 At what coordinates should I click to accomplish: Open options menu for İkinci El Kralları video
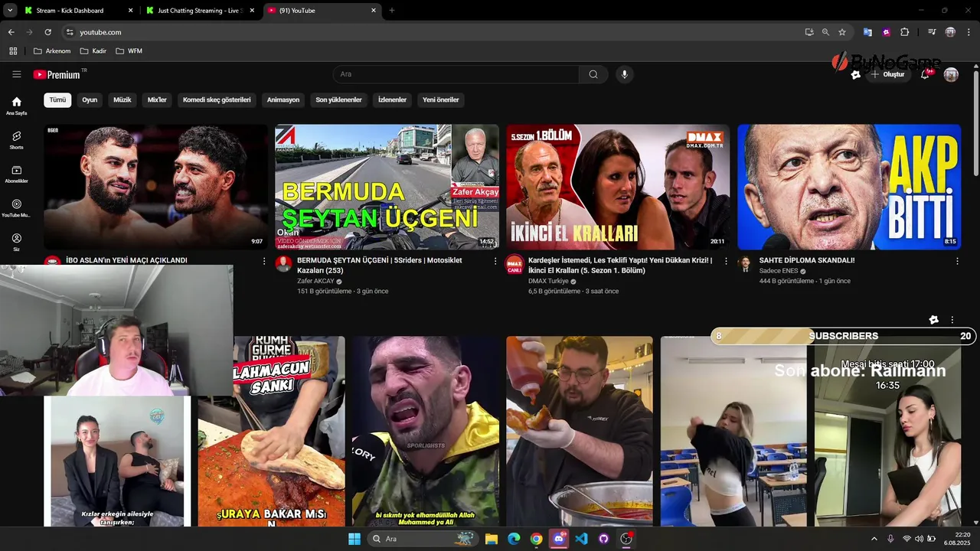click(x=726, y=261)
